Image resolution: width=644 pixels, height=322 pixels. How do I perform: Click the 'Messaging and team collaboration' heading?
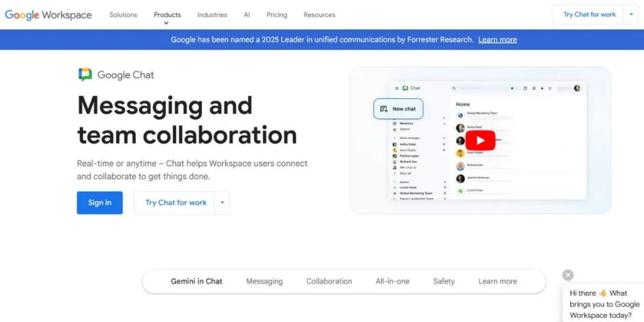(187, 120)
